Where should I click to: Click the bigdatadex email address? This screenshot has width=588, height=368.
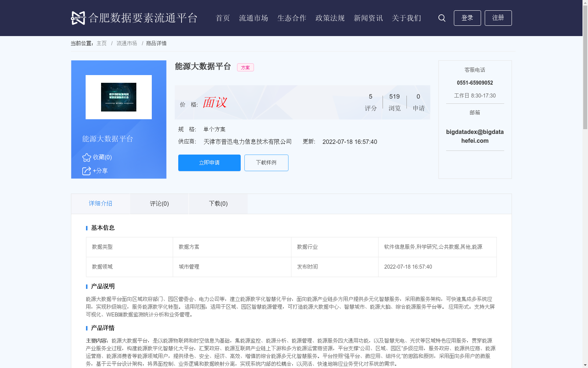pos(475,136)
